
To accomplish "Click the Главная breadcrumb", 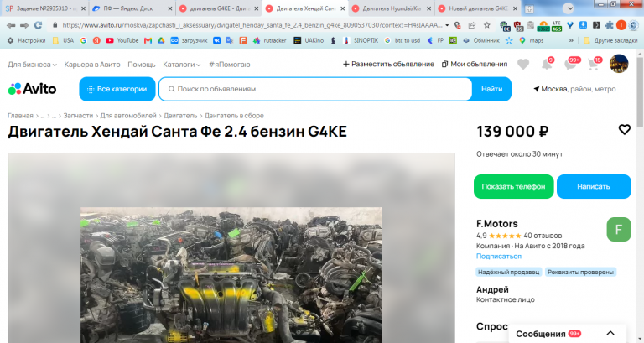I will 20,116.
